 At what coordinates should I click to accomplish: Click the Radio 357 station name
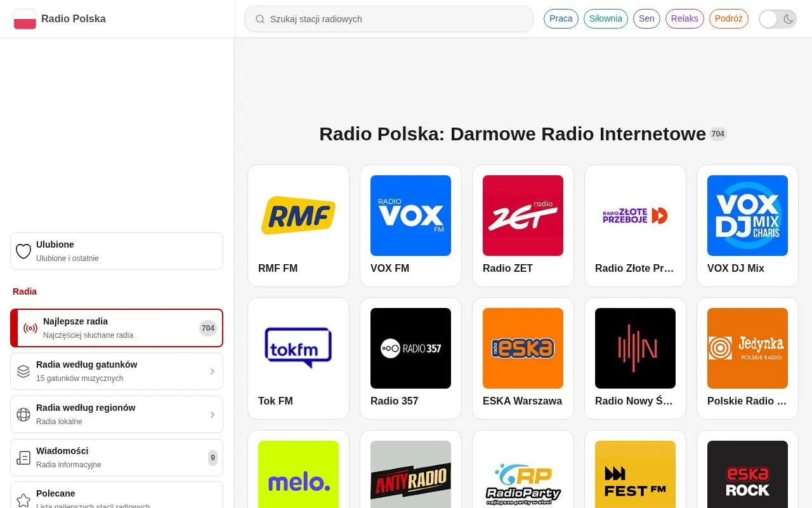[394, 401]
